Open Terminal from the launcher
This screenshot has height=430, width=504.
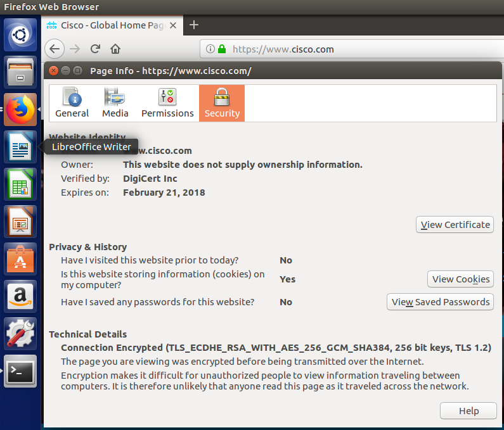pos(20,372)
